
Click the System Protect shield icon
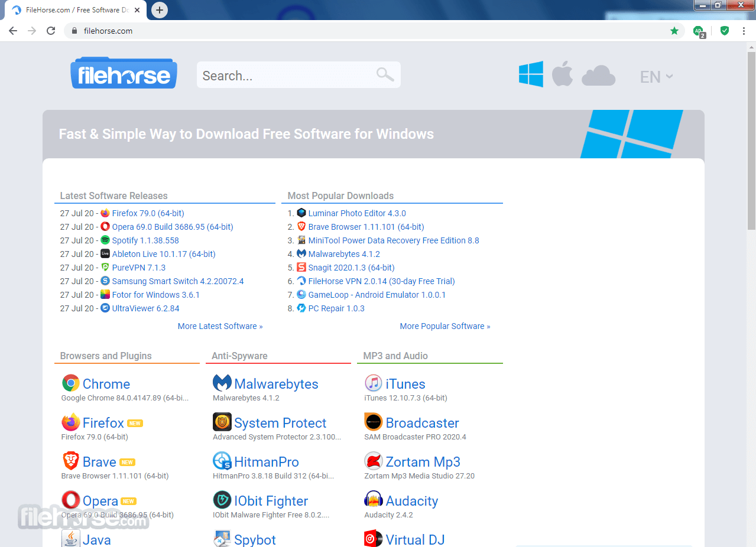coord(222,422)
